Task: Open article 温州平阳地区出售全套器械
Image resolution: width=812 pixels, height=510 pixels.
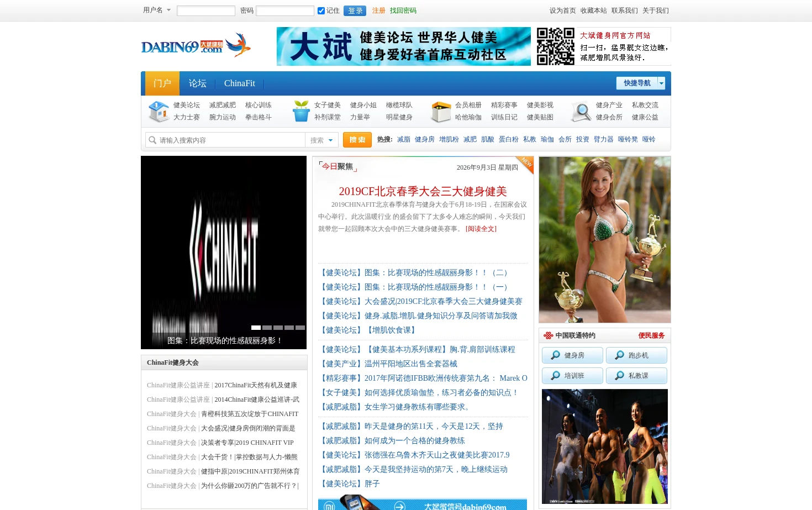Action: click(x=411, y=364)
